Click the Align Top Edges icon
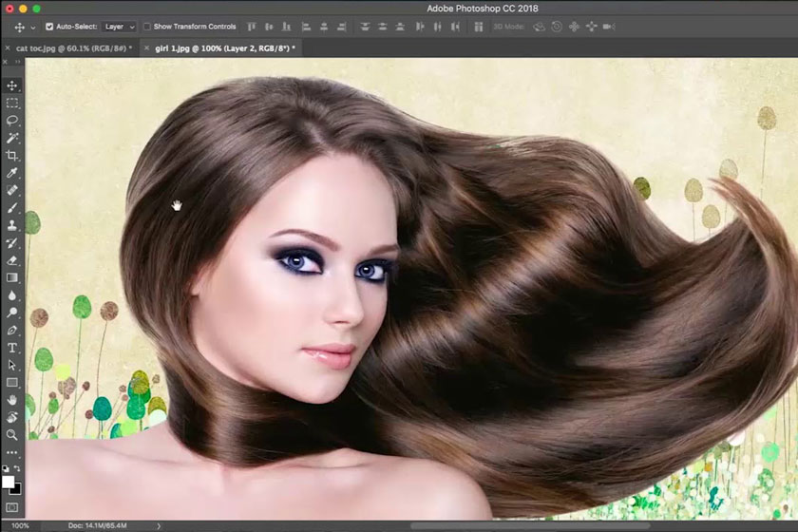798x532 pixels. pos(252,27)
